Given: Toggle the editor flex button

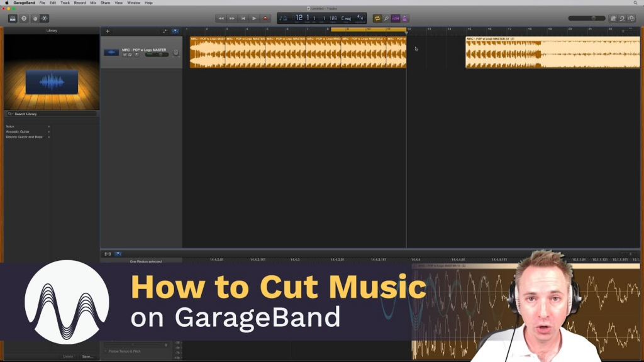Looking at the screenshot, I should tap(108, 254).
